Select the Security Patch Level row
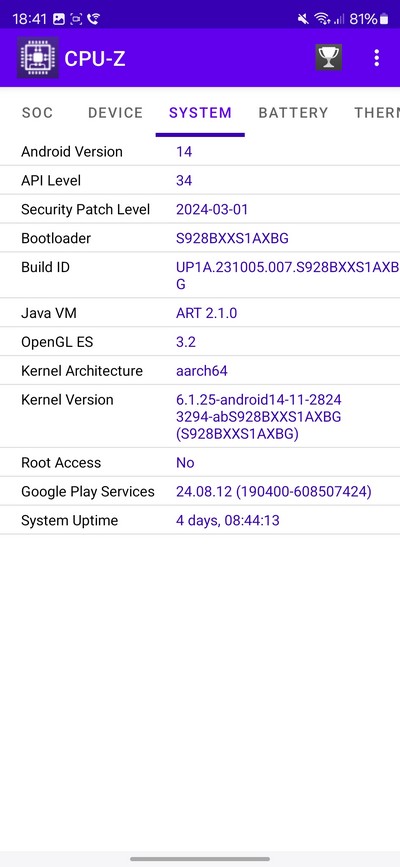This screenshot has width=400, height=867. (200, 210)
